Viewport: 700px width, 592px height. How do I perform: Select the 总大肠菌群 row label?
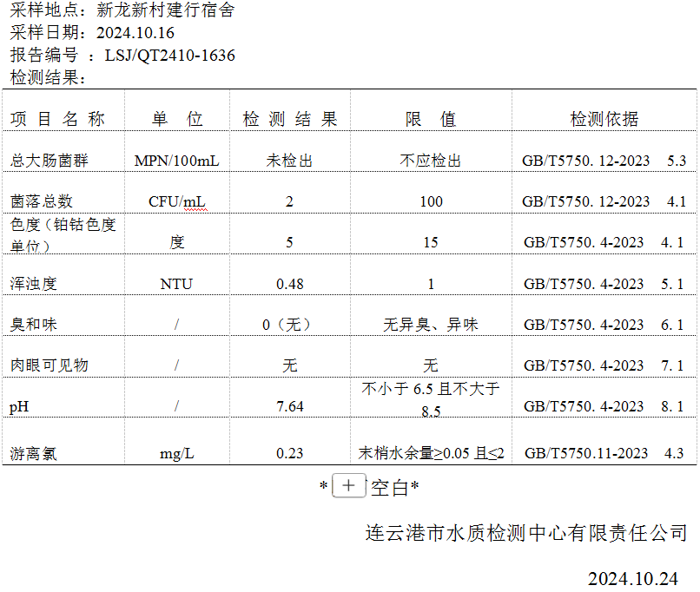pos(49,161)
